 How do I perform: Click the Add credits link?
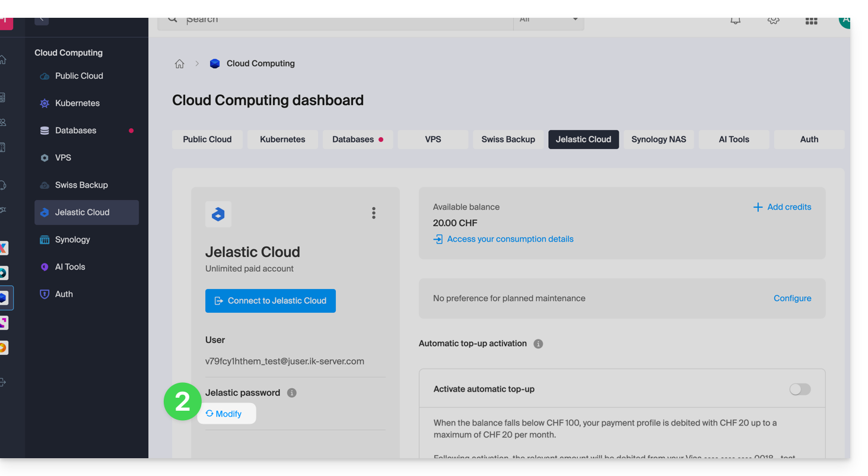point(782,207)
